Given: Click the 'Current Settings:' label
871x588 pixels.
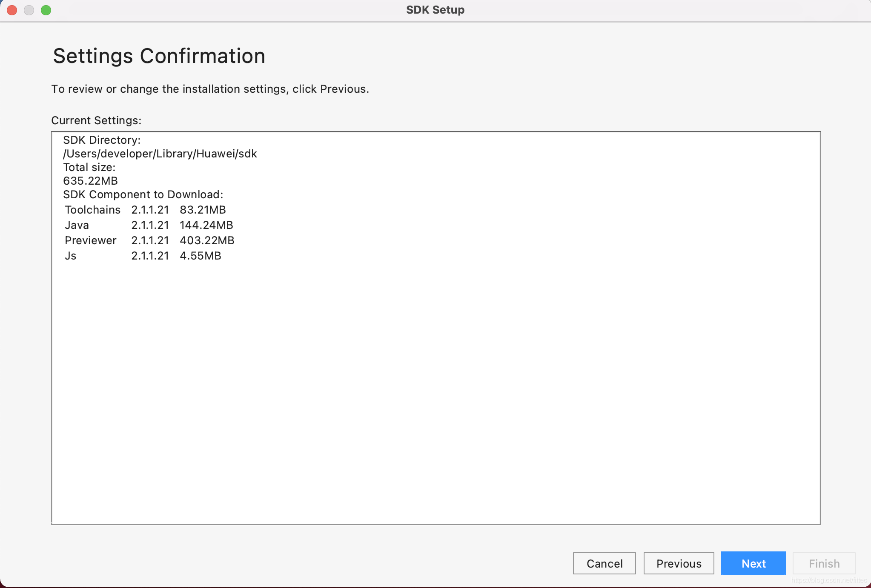Looking at the screenshot, I should tap(96, 120).
